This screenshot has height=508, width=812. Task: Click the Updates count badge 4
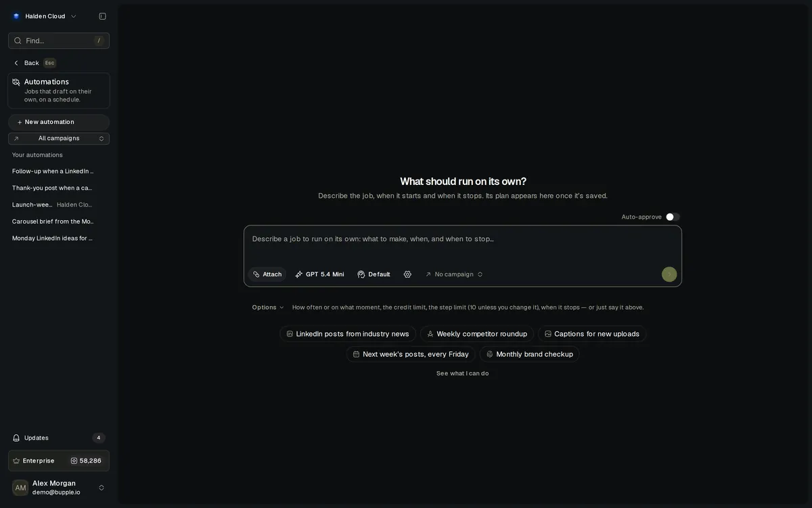tap(99, 438)
